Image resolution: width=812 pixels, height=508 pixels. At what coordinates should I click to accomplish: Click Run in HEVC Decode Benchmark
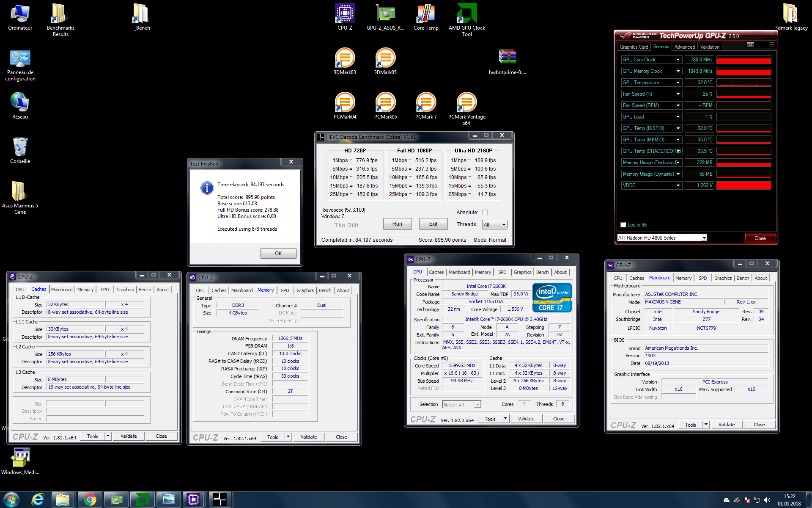397,224
